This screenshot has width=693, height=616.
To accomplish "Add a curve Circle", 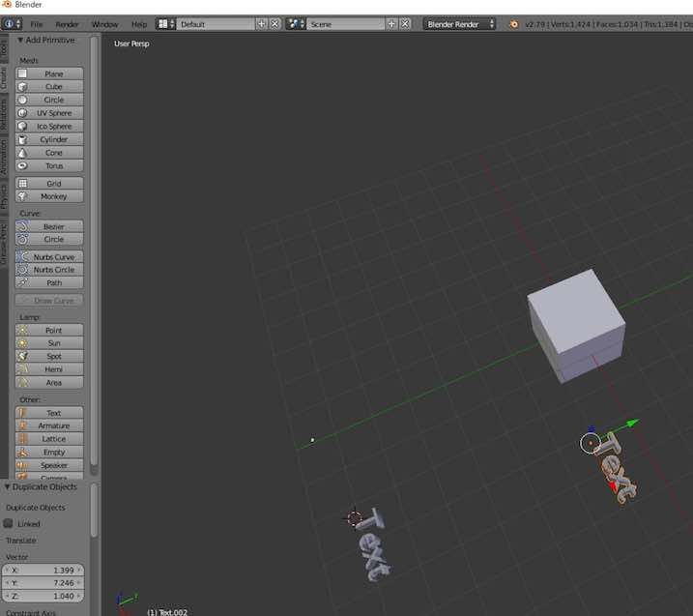I will [x=49, y=239].
